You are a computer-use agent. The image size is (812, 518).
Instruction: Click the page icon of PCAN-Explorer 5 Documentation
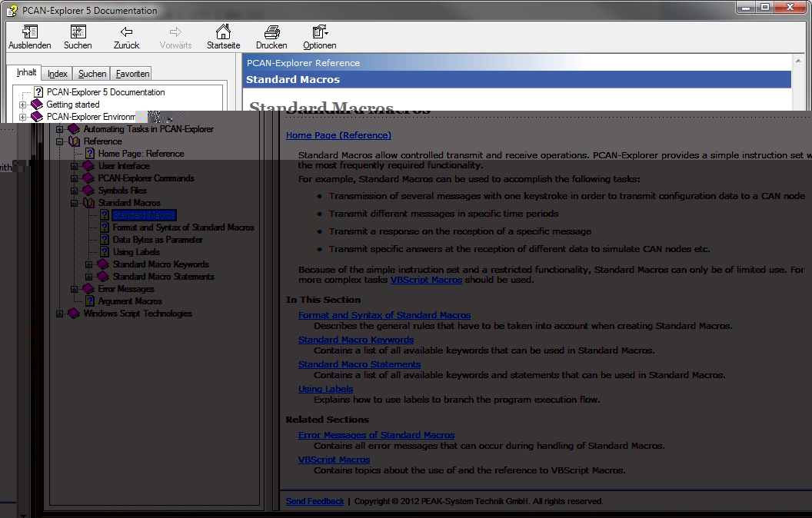(38, 92)
